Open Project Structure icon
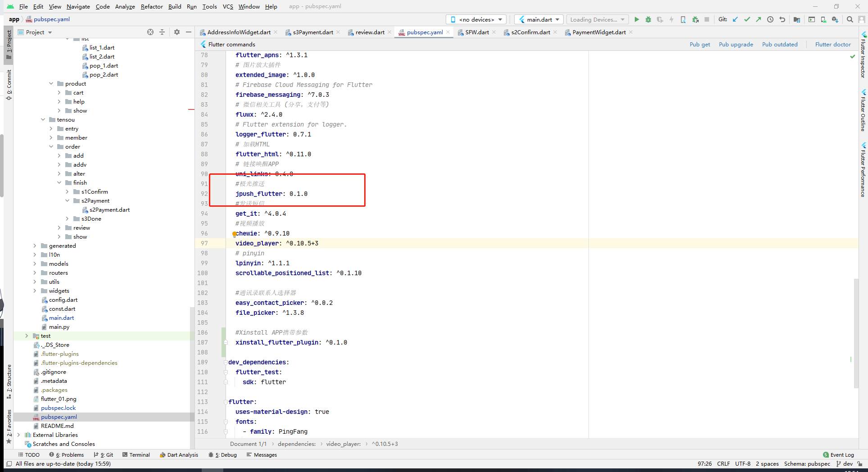 pyautogui.click(x=797, y=19)
